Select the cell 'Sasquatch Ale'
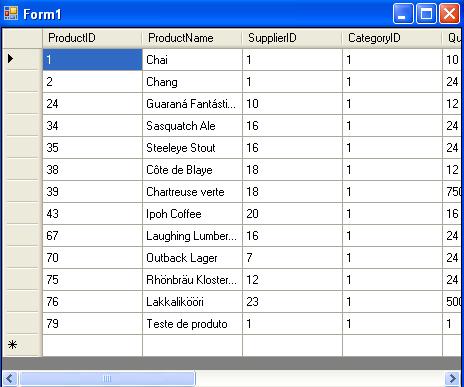464x387 pixels. pos(192,125)
